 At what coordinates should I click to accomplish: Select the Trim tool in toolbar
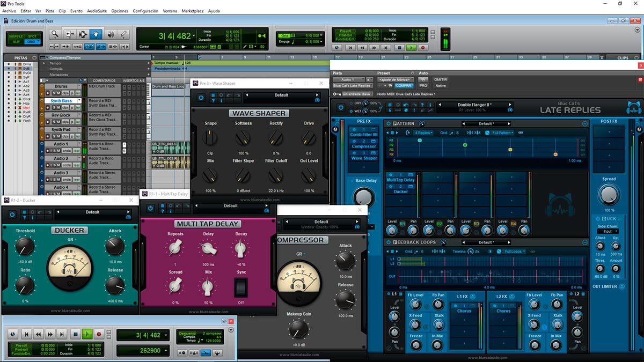click(x=70, y=34)
